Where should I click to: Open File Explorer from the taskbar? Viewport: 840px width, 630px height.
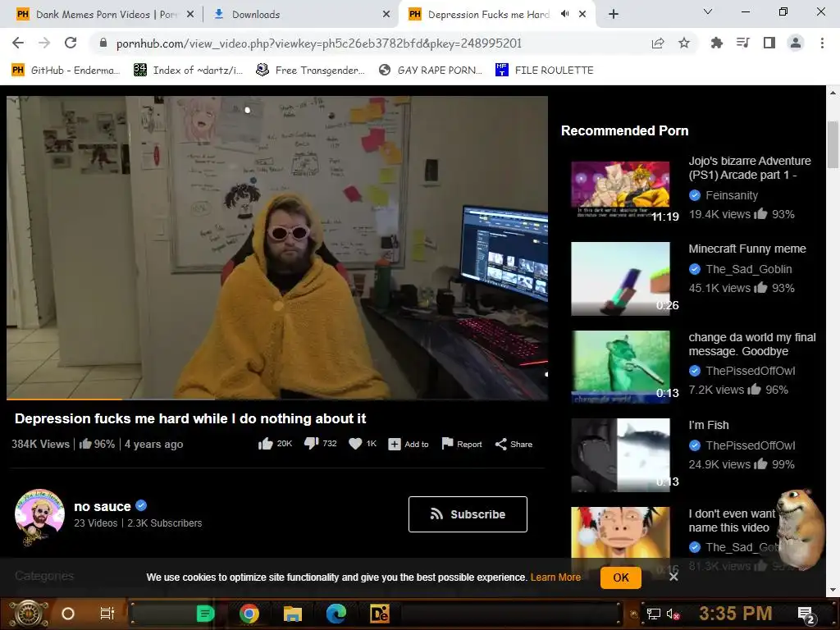pyautogui.click(x=293, y=614)
